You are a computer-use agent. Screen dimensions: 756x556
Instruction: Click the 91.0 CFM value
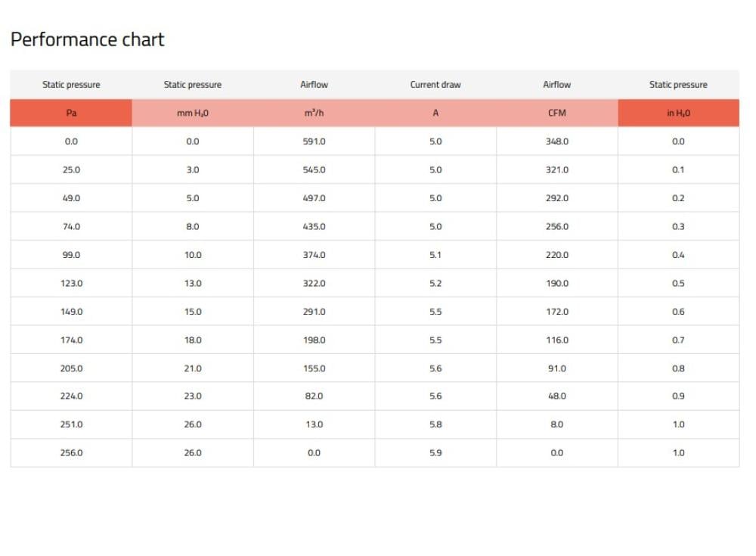click(x=557, y=368)
